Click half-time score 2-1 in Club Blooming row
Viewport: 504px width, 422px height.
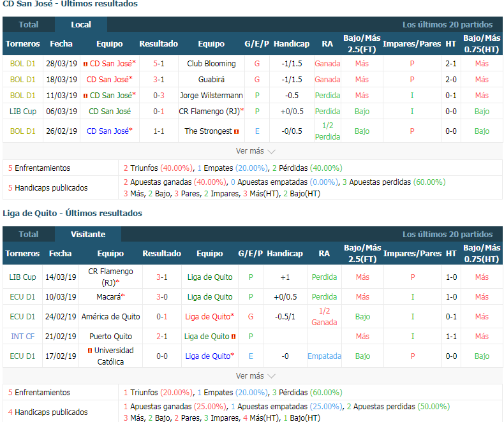tap(451, 64)
